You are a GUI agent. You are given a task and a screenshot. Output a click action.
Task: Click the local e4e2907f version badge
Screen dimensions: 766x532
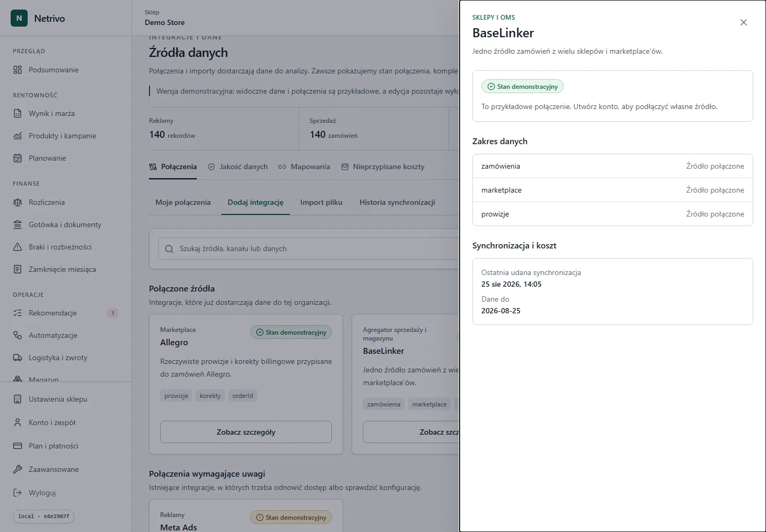(44, 516)
